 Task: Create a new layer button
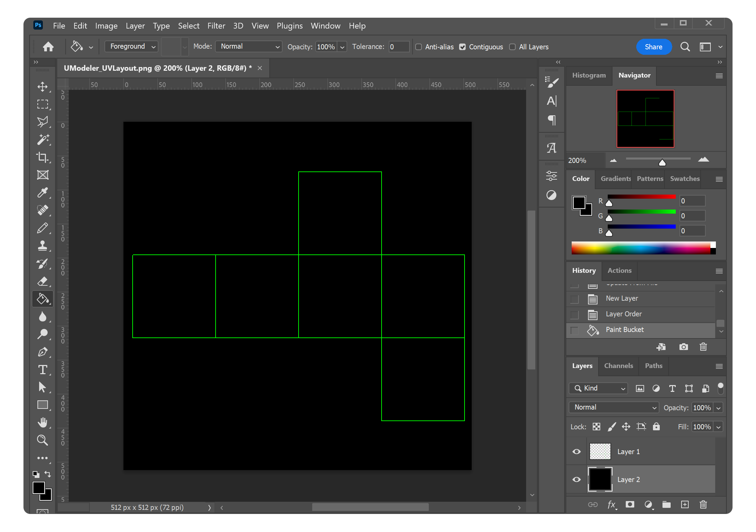click(x=685, y=504)
